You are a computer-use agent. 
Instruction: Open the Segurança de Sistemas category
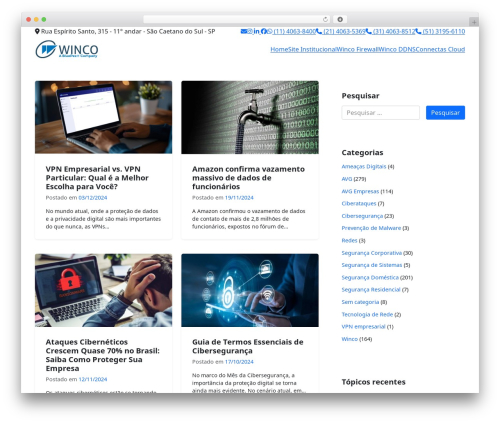pos(372,265)
